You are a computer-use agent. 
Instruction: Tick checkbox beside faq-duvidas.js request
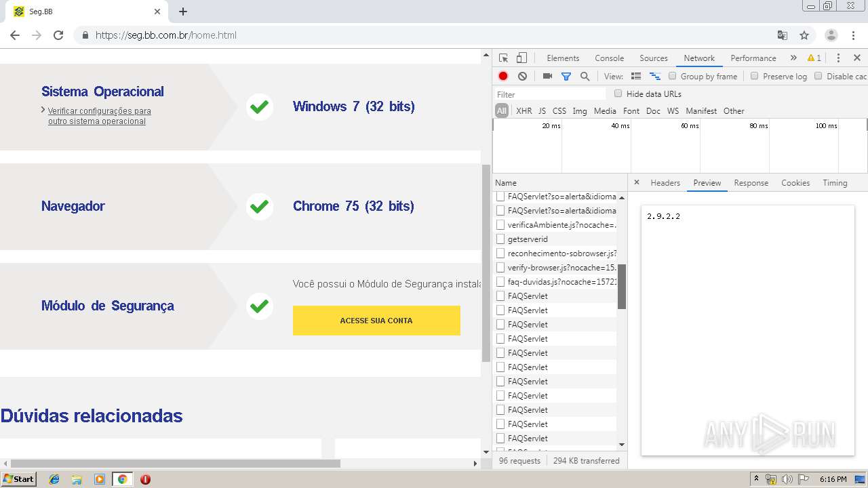(500, 281)
